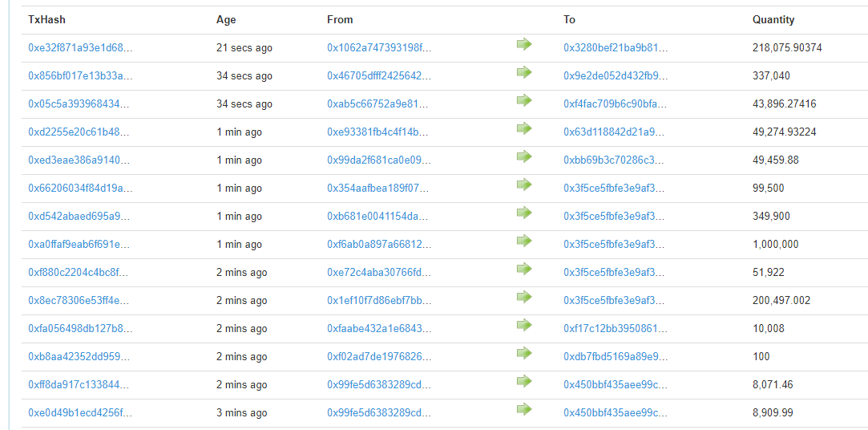Open sender address 0xab5c66752a9e81
Image resolution: width=868 pixels, height=430 pixels.
coord(378,104)
